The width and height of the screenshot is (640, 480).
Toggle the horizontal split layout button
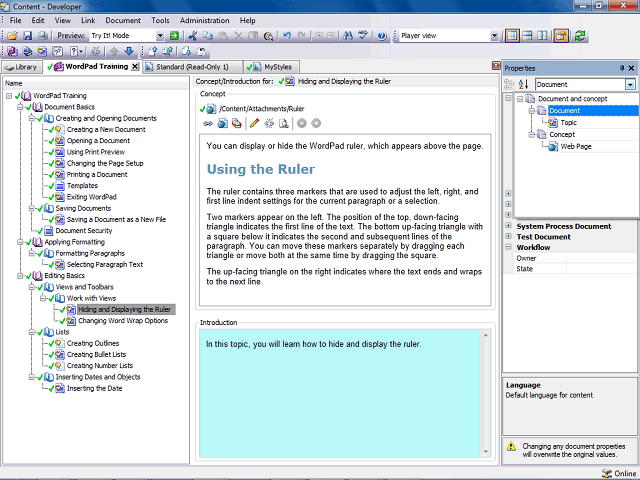527,36
